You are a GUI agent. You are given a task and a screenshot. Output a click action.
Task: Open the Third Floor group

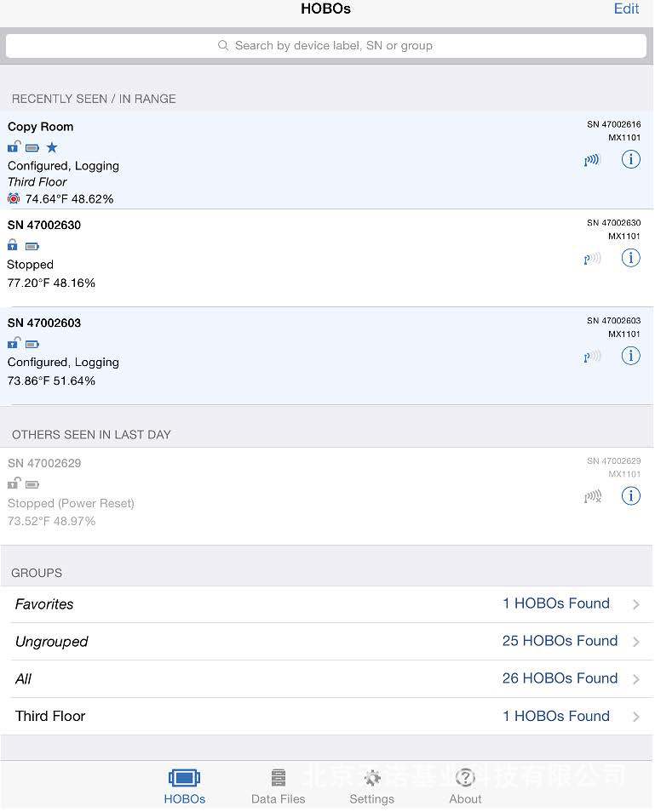tap(327, 717)
